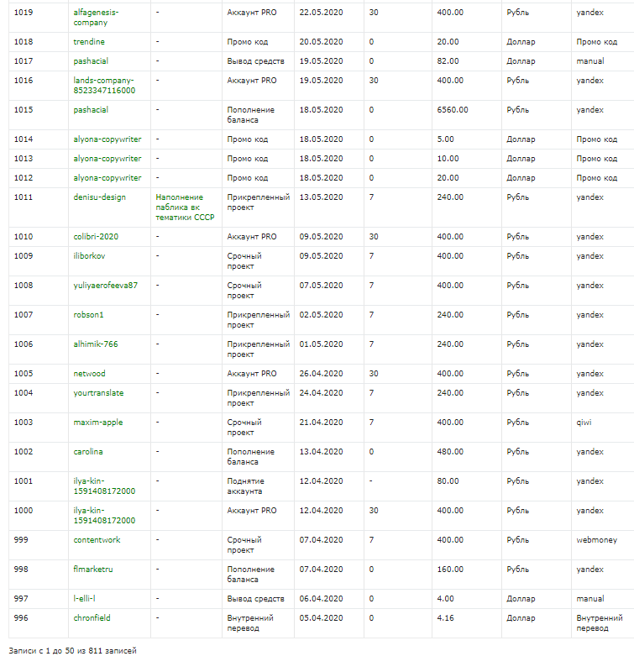
Task: Open the alfagenesis-company user link
Action: 96,18
